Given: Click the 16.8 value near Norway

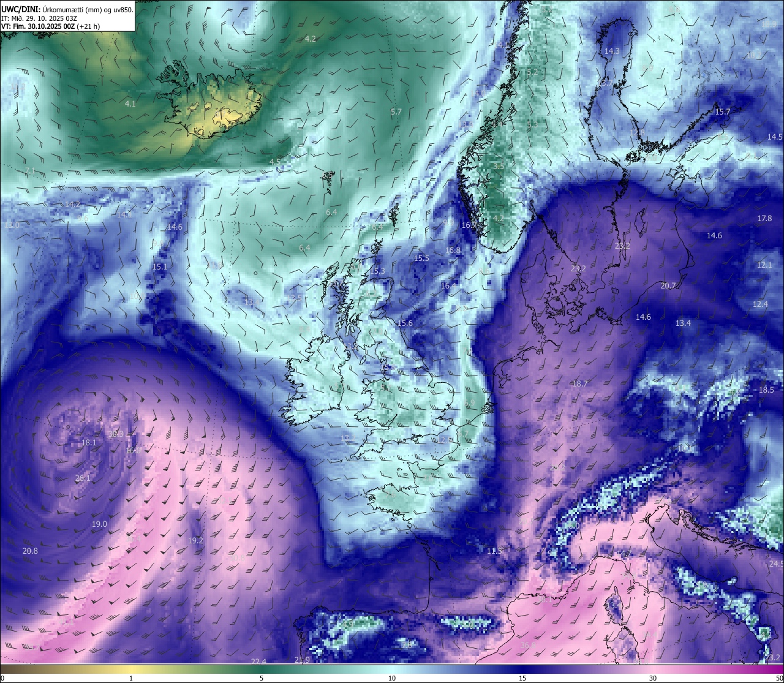Looking at the screenshot, I should tap(453, 250).
